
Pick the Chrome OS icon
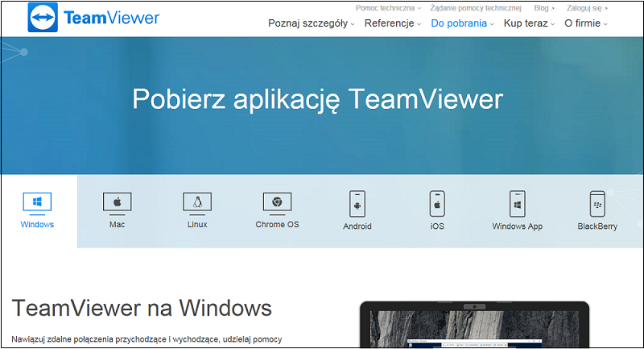(277, 203)
